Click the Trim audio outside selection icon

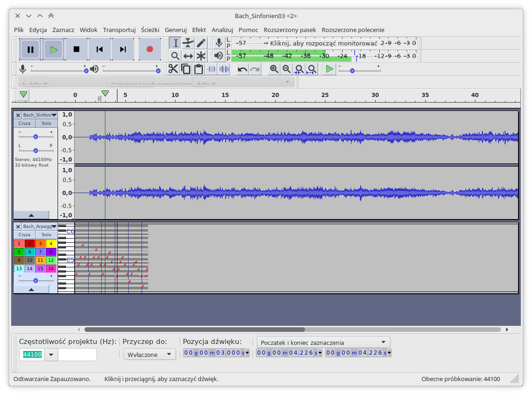click(211, 69)
